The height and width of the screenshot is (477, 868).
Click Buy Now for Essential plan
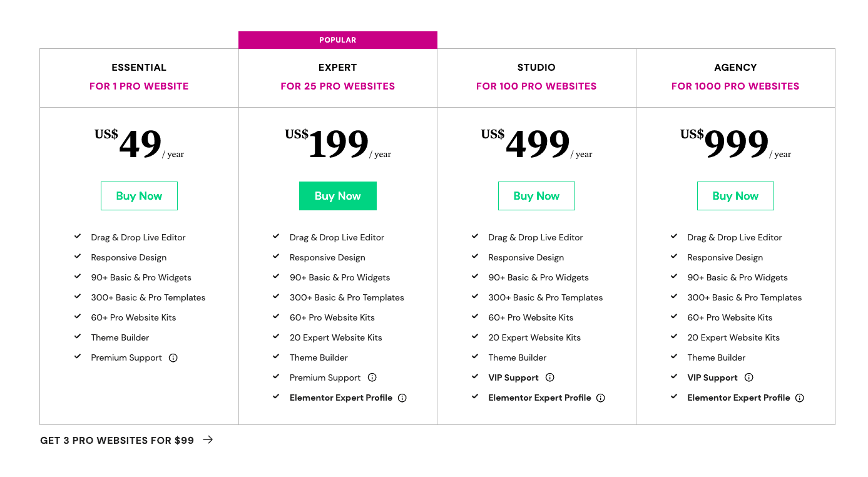139,196
